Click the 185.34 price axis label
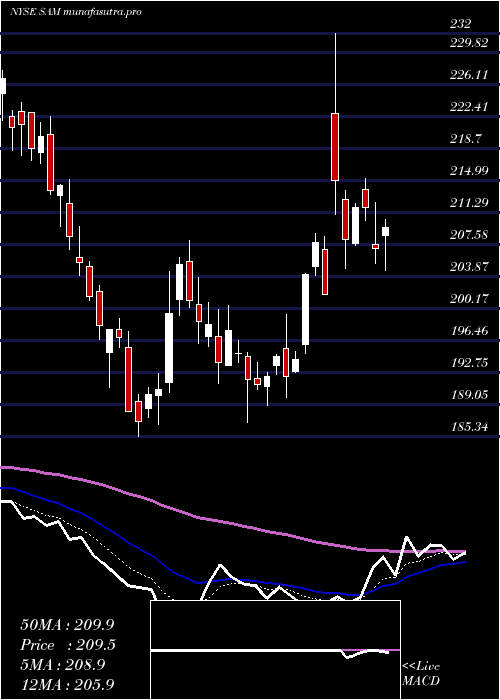Viewport: 500px width, 700px height. [469, 427]
